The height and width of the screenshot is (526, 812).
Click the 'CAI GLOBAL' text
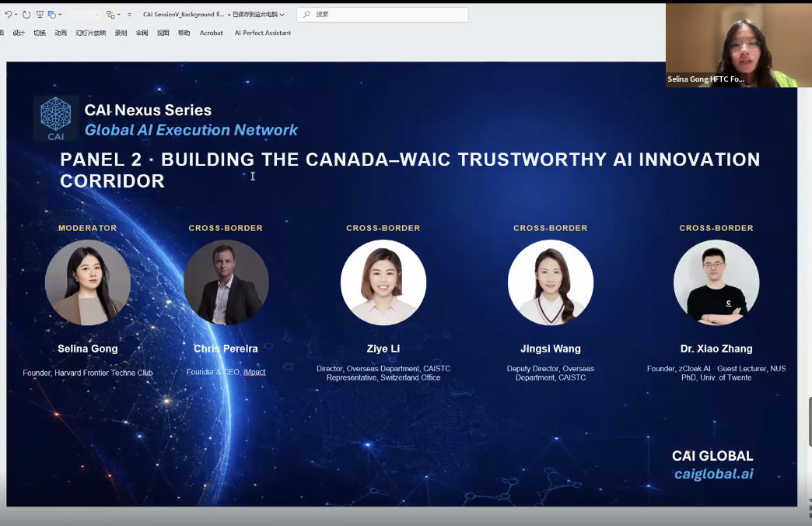coord(712,456)
